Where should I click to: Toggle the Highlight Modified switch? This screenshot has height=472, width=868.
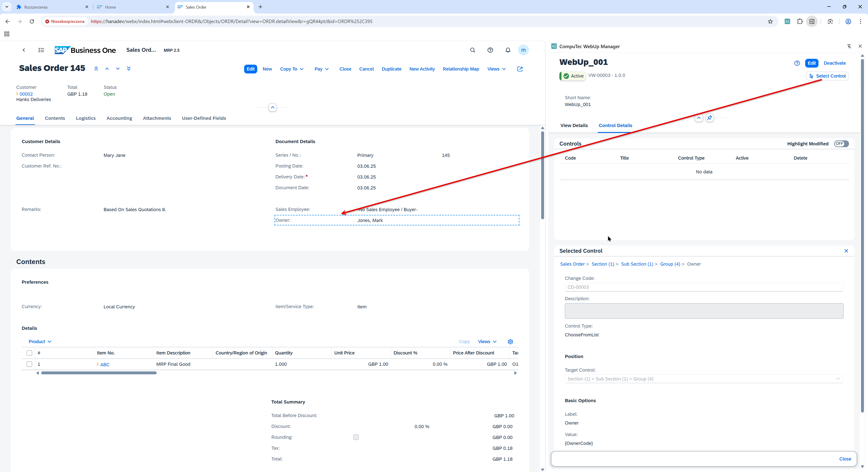click(841, 144)
